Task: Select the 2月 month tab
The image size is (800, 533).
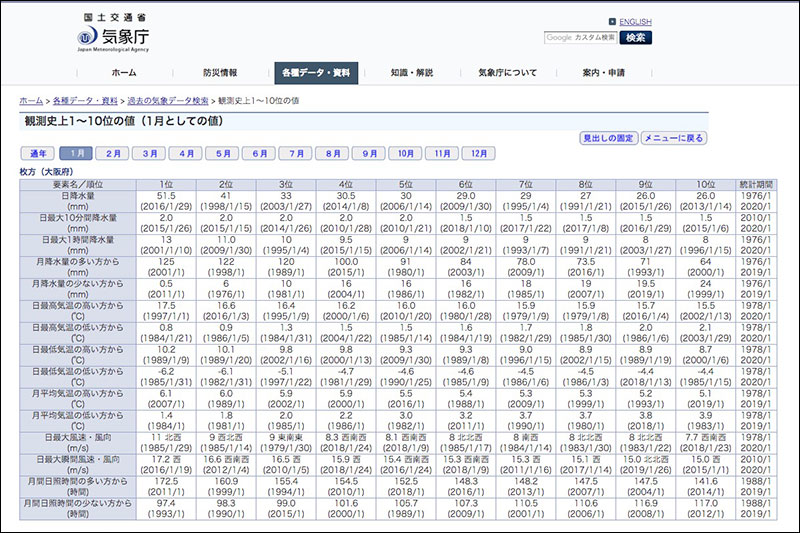Action: point(114,154)
